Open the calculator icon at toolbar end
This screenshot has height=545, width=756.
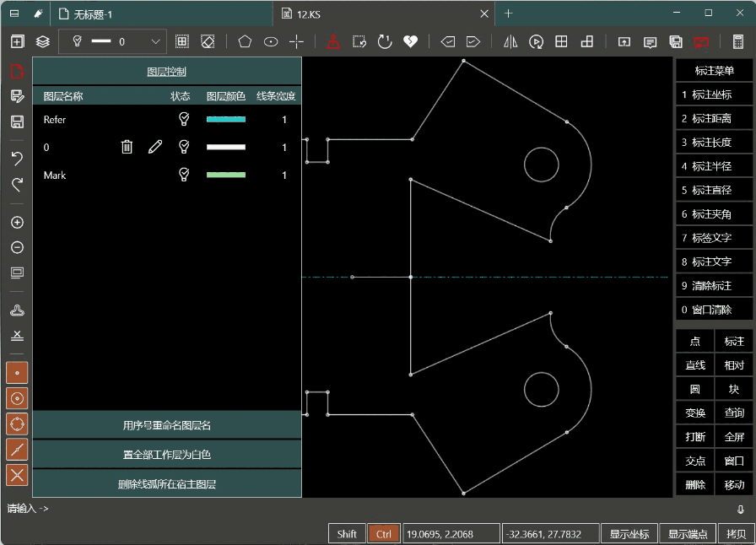coord(738,41)
